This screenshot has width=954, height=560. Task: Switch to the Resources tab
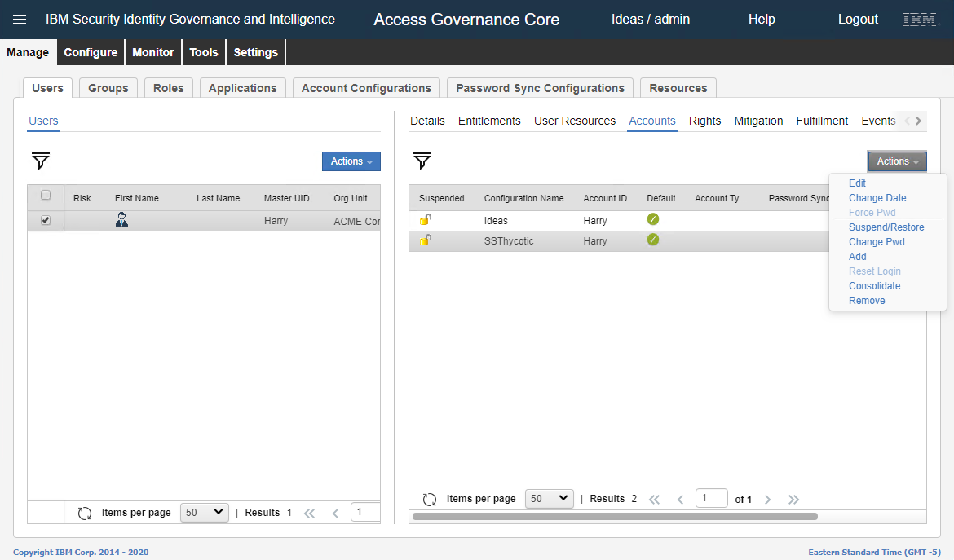click(678, 88)
